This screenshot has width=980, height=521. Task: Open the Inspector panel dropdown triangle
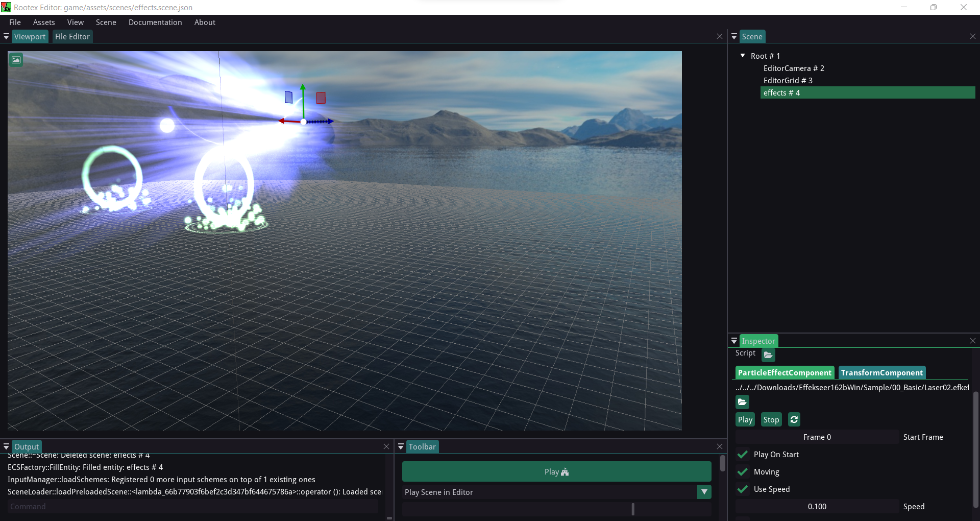tap(734, 341)
